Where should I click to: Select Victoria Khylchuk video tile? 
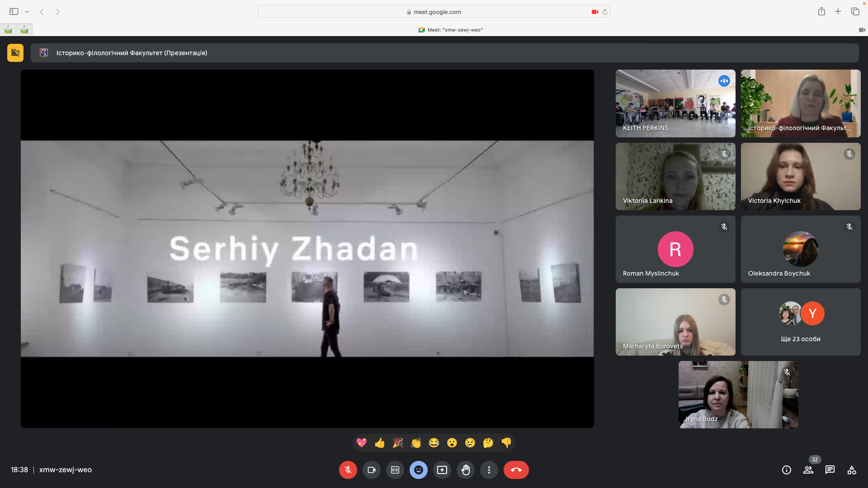pos(801,176)
